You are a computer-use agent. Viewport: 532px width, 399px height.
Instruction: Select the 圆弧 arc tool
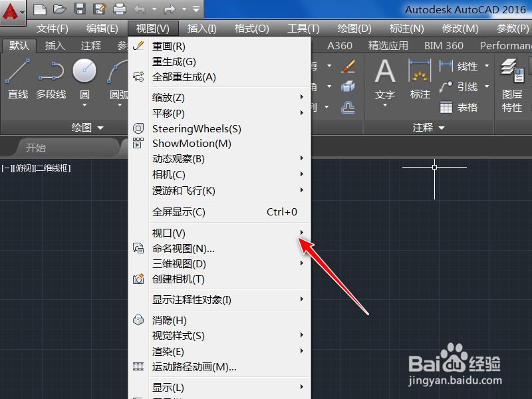click(118, 81)
